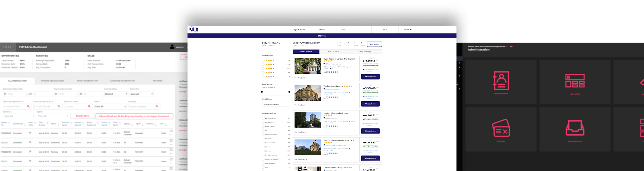Click the My Trip clock icon
The image size is (644, 171).
point(295,30)
